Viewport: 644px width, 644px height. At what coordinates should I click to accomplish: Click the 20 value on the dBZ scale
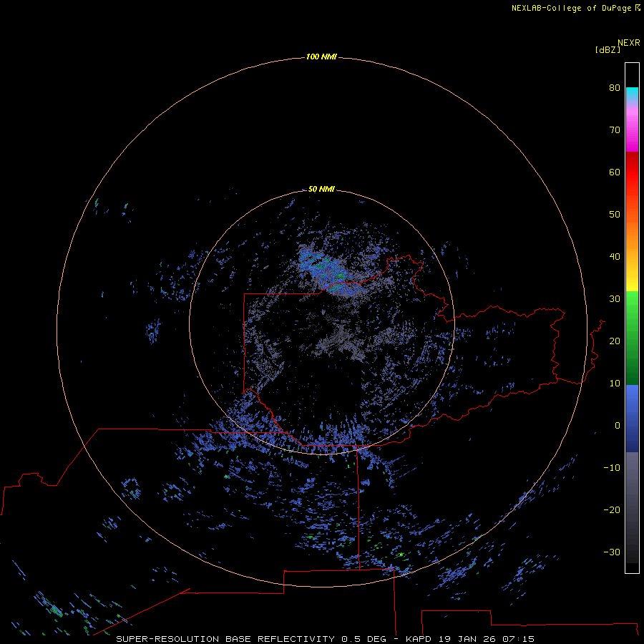coord(615,341)
